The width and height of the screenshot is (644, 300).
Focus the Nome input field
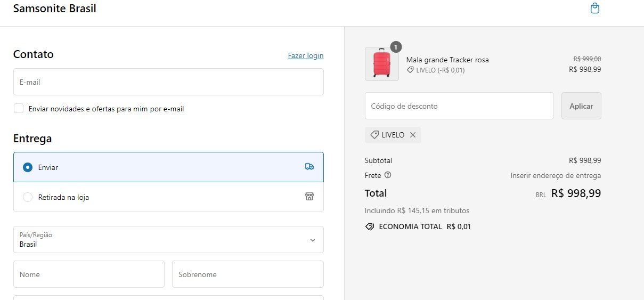click(89, 274)
